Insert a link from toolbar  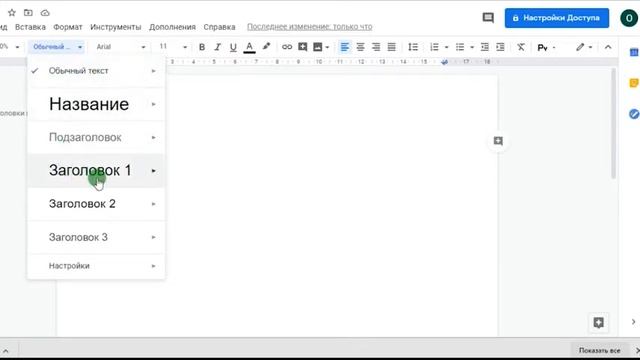coord(287,47)
